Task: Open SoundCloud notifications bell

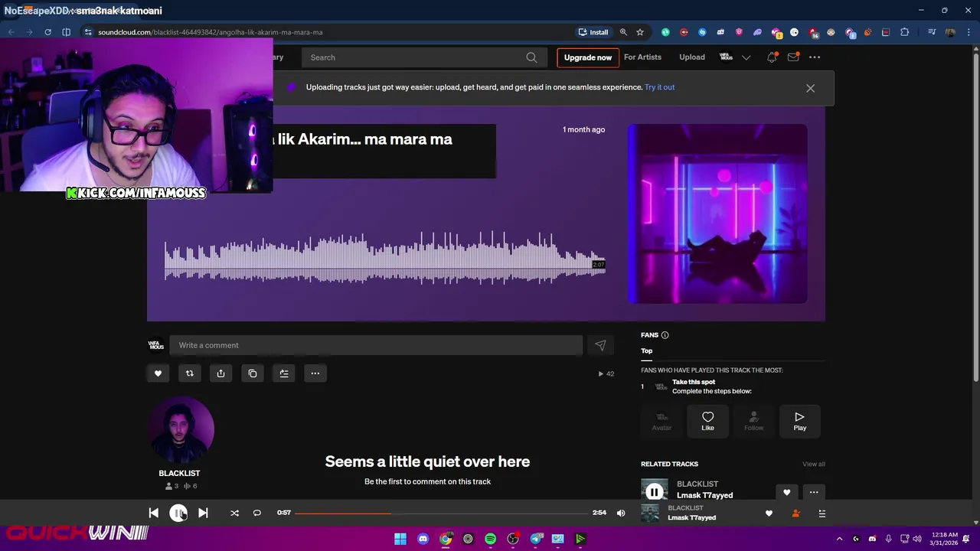Action: click(772, 57)
